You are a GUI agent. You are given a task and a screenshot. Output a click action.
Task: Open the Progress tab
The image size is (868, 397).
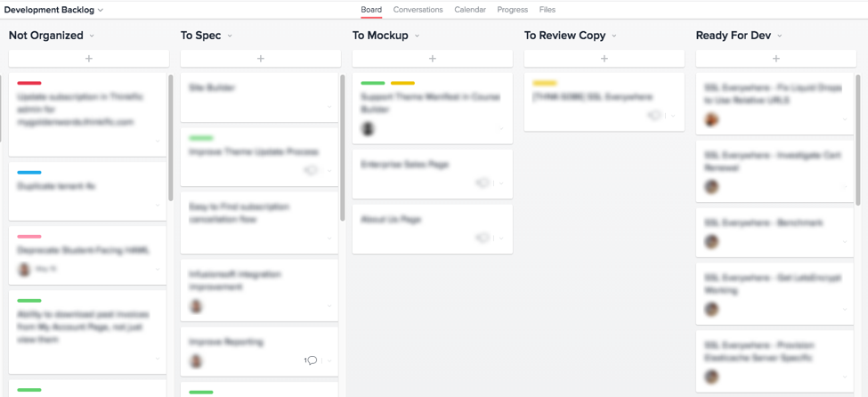coord(512,10)
